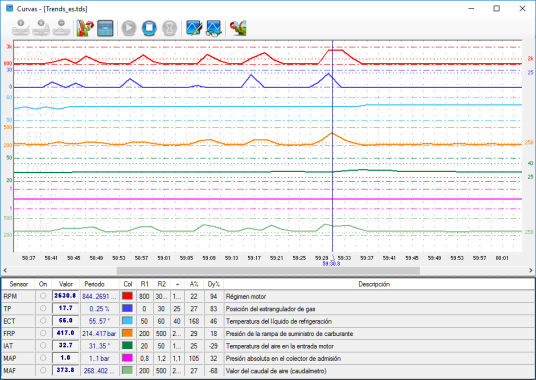Click the Periodo column header
The image size is (536, 380).
94,284
